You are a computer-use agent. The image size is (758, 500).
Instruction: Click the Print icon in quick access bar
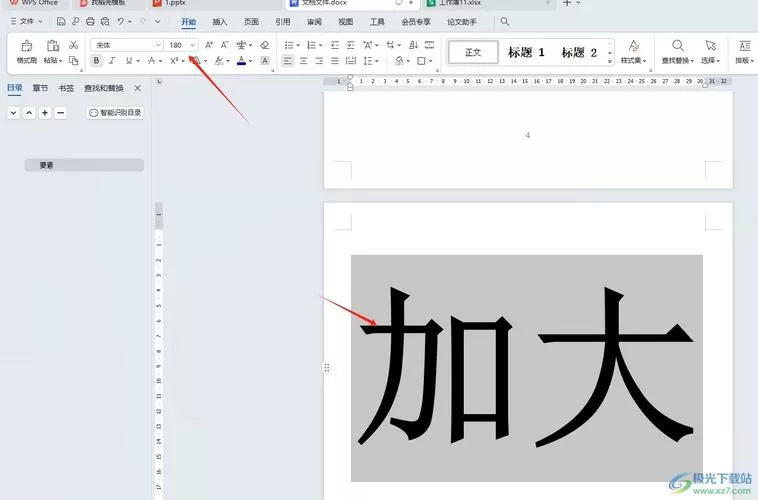90,21
